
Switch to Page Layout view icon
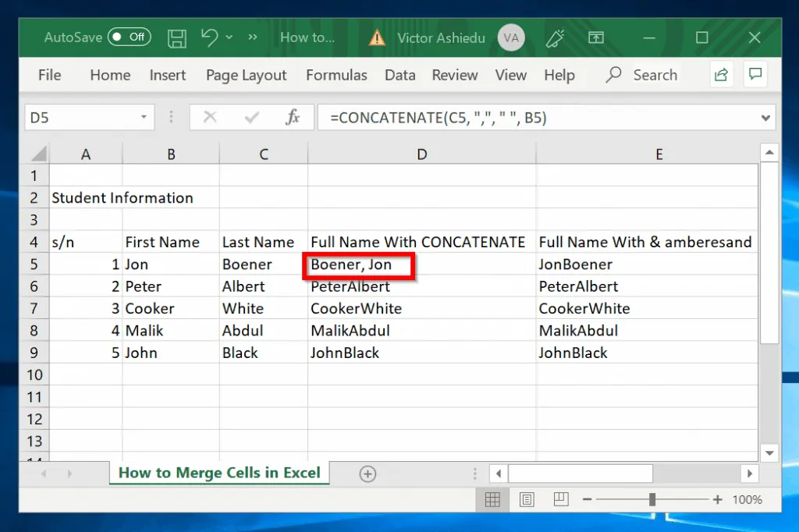[x=527, y=499]
